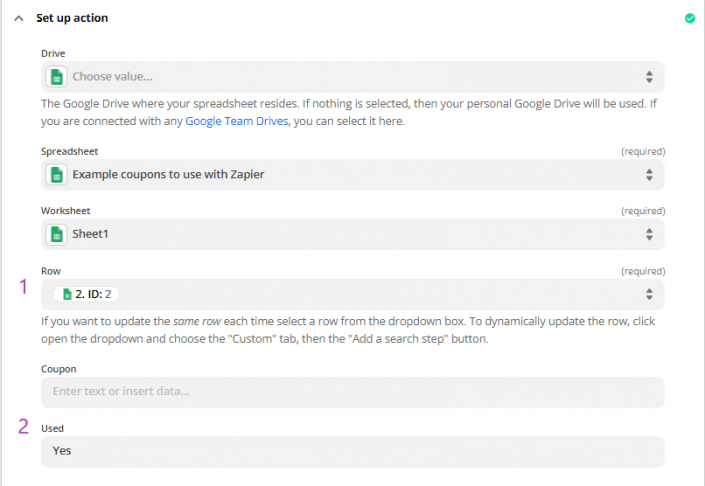Click the Used field containing Yes
Image resolution: width=705 pixels, height=486 pixels.
(x=352, y=451)
